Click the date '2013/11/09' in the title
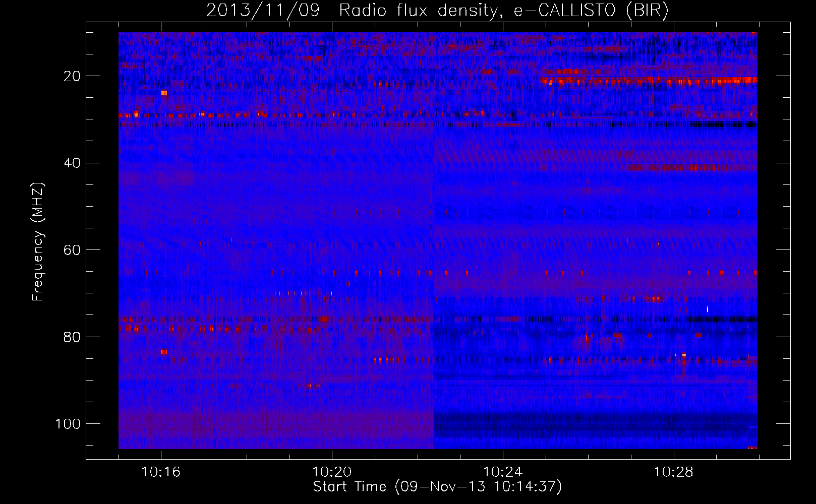Viewport: 816px width, 504px height. (263, 11)
